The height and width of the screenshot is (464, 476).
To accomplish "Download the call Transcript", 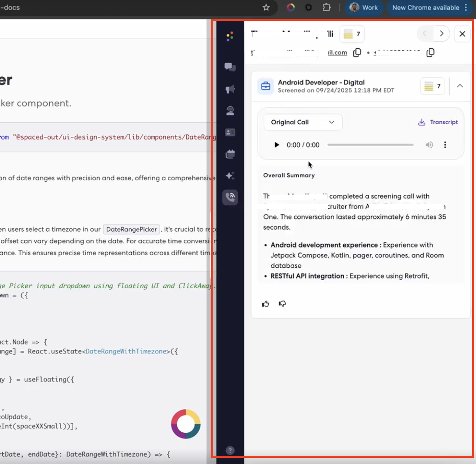I will click(x=438, y=122).
